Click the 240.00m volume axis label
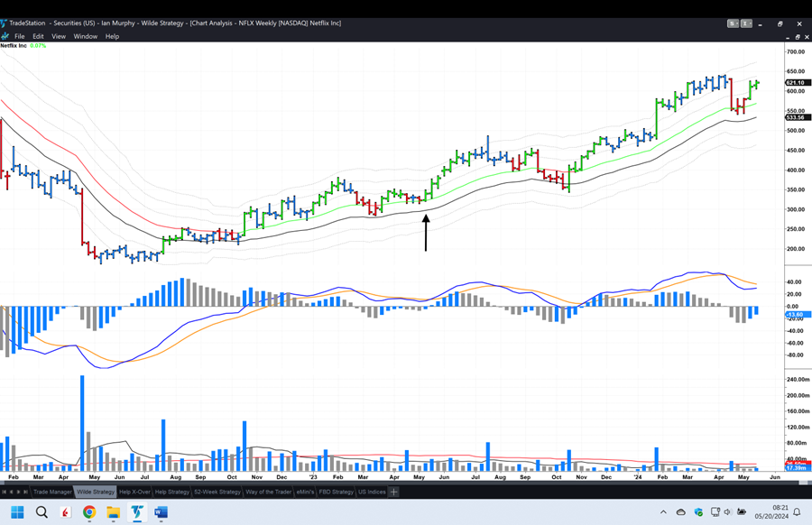The width and height of the screenshot is (812, 525). point(798,380)
